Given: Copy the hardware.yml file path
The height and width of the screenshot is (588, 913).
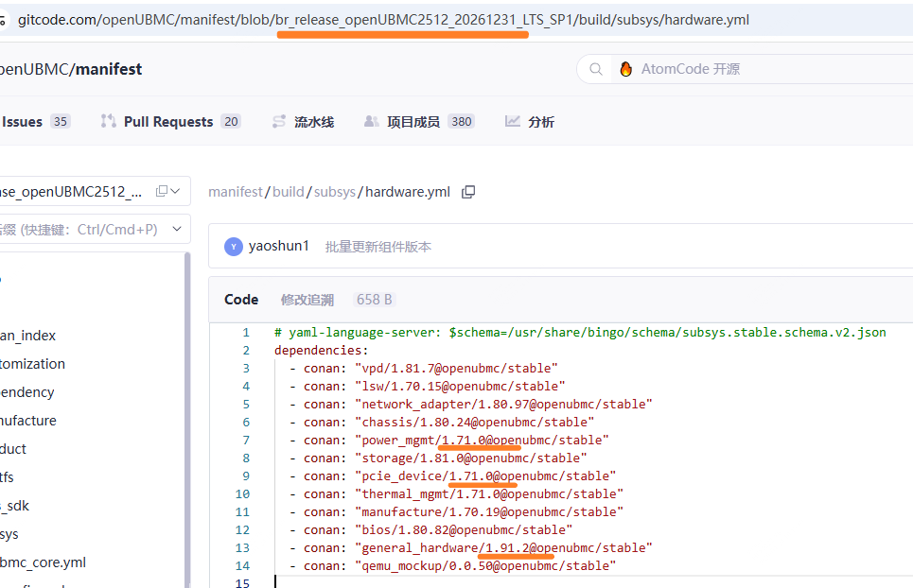Looking at the screenshot, I should click(468, 192).
